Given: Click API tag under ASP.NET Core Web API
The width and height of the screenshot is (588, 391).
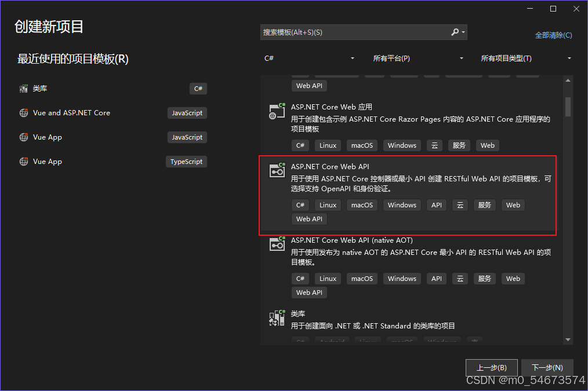Looking at the screenshot, I should [437, 205].
